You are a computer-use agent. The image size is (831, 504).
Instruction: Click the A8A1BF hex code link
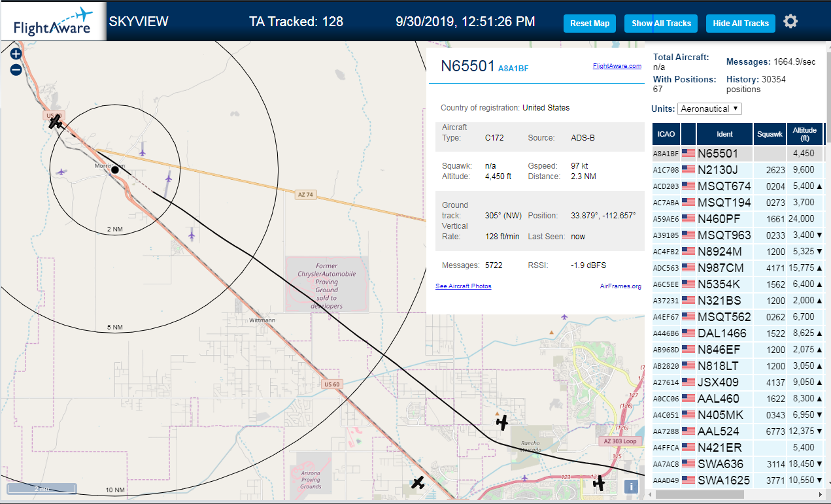(513, 68)
